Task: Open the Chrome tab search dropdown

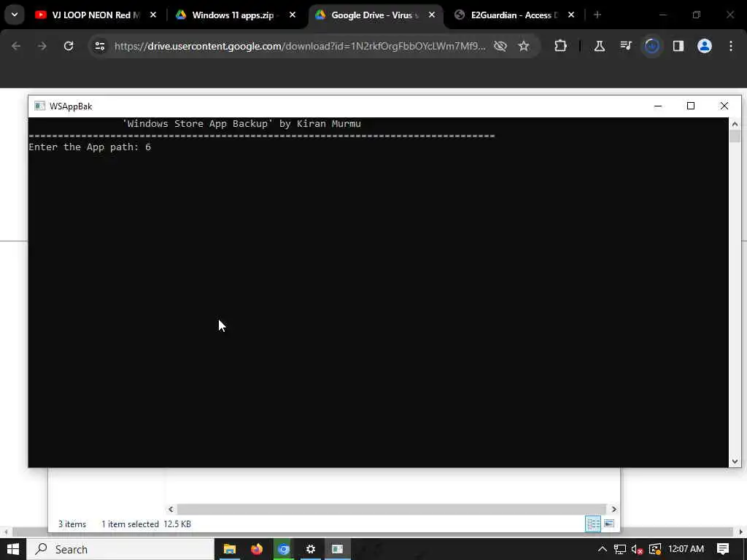Action: [x=15, y=15]
